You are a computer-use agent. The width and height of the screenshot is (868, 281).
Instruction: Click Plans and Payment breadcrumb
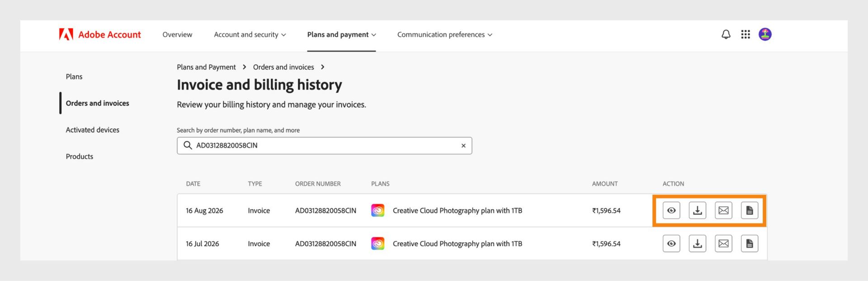click(206, 67)
